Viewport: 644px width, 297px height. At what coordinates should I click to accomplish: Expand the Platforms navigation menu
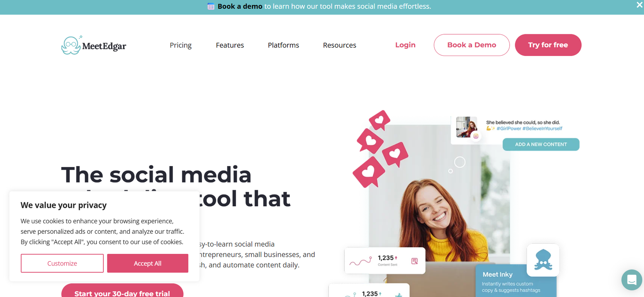tap(283, 45)
